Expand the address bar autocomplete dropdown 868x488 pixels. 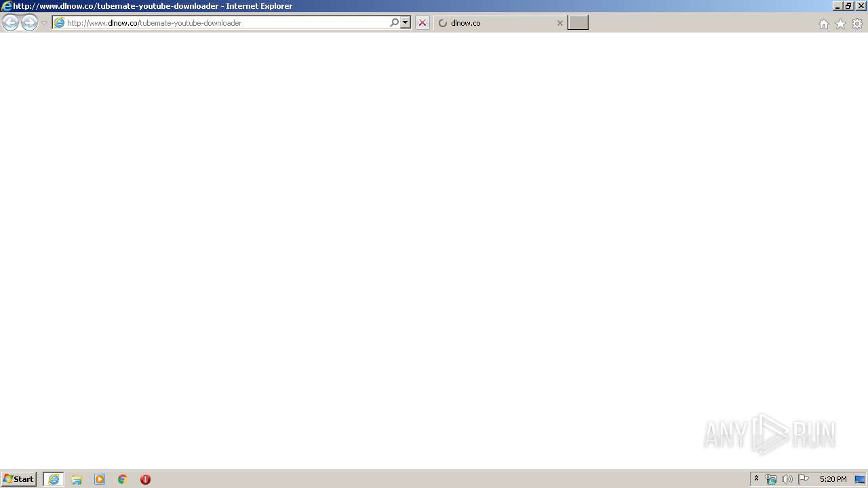pos(406,23)
